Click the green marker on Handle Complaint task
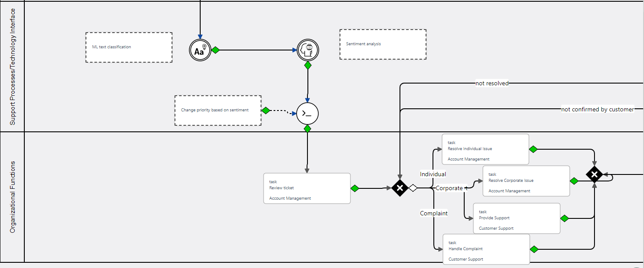Screen dimensions: 644x268 pos(534,249)
